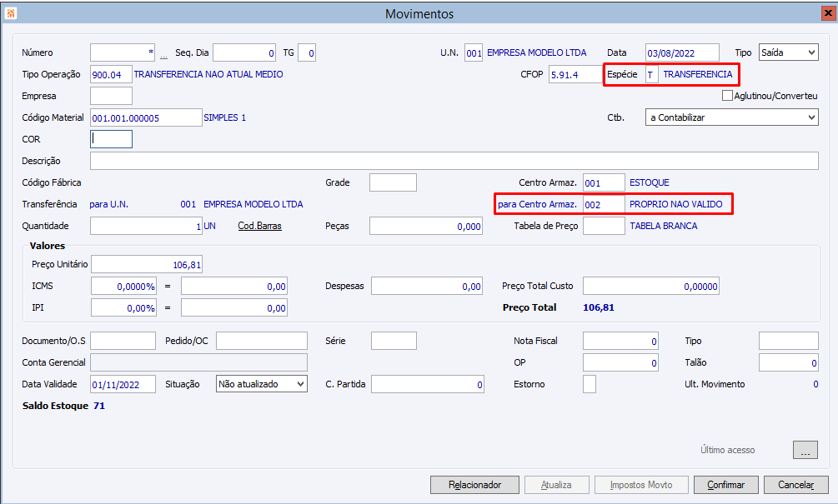Click the Confirmar button
The image size is (838, 504).
pyautogui.click(x=725, y=485)
